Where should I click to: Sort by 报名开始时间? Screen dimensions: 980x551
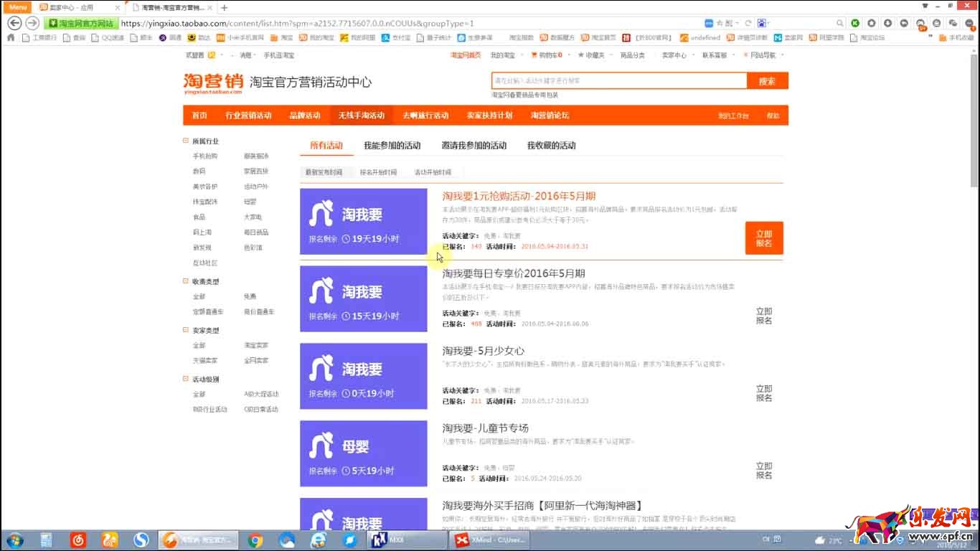378,172
